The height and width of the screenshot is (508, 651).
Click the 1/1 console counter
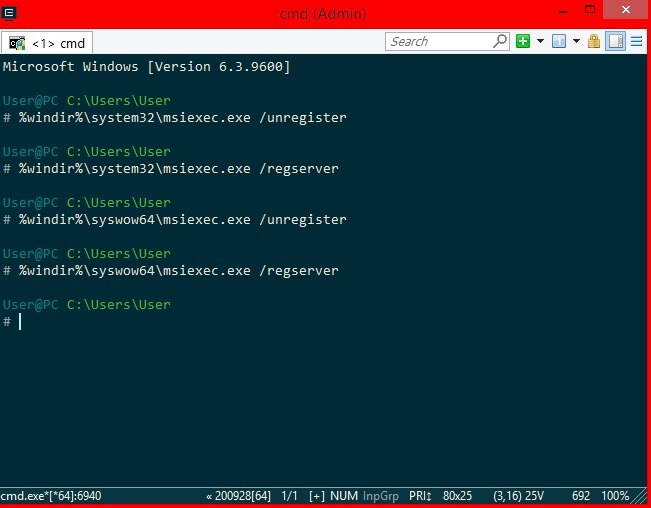tap(289, 496)
